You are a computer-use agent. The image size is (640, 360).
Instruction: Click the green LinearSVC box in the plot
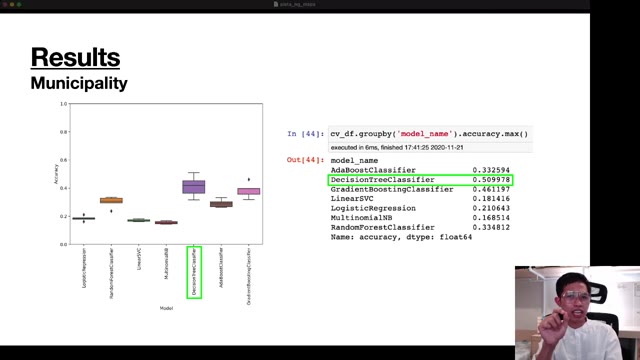click(139, 220)
